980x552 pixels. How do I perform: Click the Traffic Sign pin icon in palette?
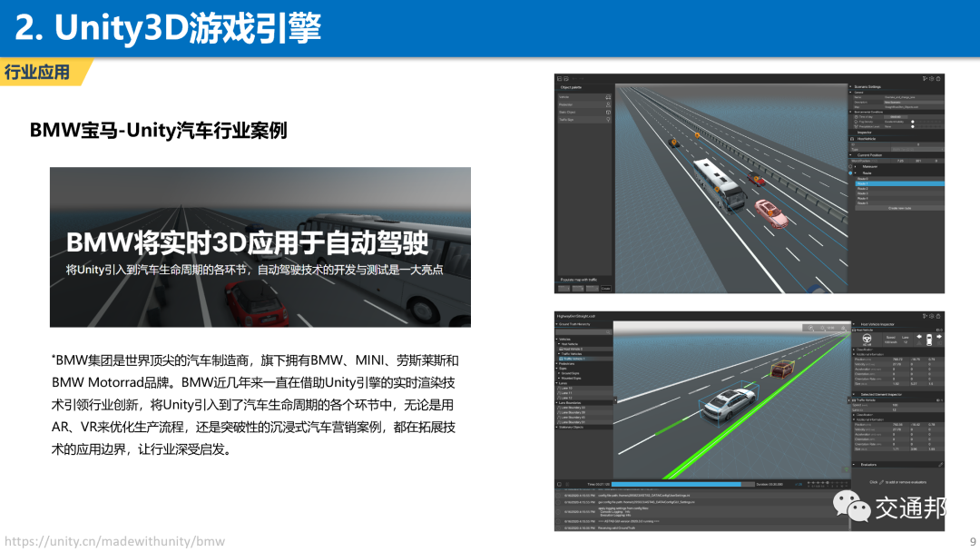pyautogui.click(x=608, y=120)
